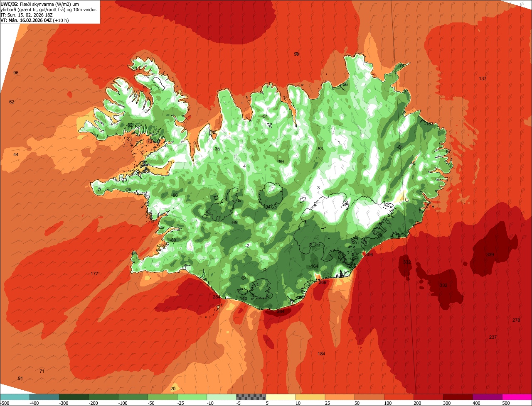Image resolution: width=532 pixels, height=406 pixels.
Task: Click the land value -81 in east Iceland
Action: click(400, 147)
